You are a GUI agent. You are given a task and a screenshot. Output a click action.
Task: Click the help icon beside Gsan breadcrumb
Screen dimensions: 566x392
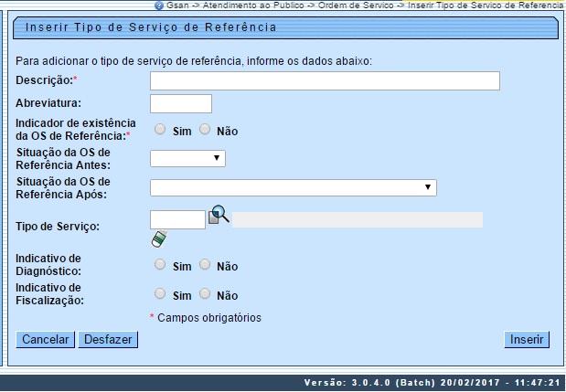159,5
